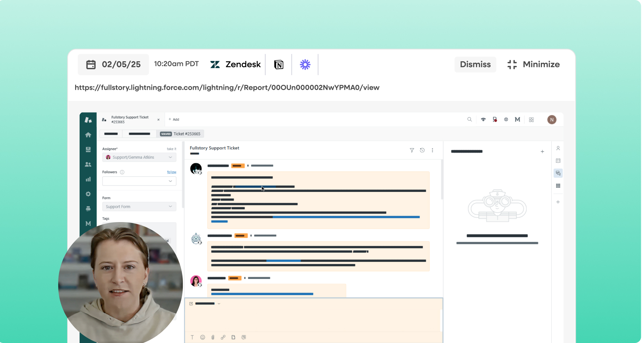Click the purple asterisk icon in top bar
The image size is (644, 343).
[x=305, y=65]
